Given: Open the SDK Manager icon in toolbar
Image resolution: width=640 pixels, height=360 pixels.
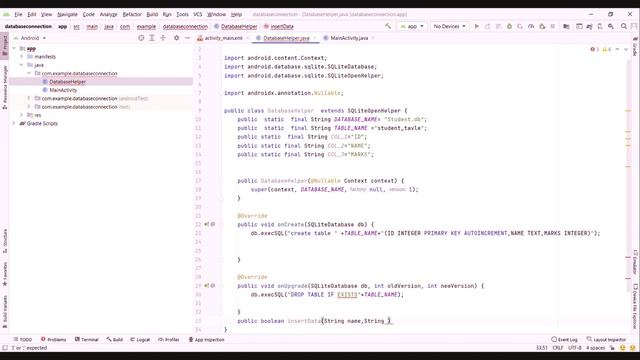Looking at the screenshot, I should click(611, 26).
